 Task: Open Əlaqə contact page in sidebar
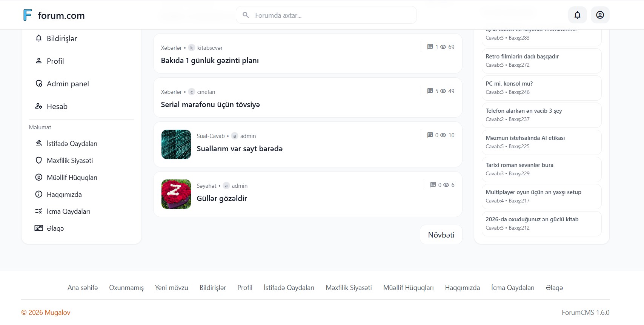[x=55, y=228]
